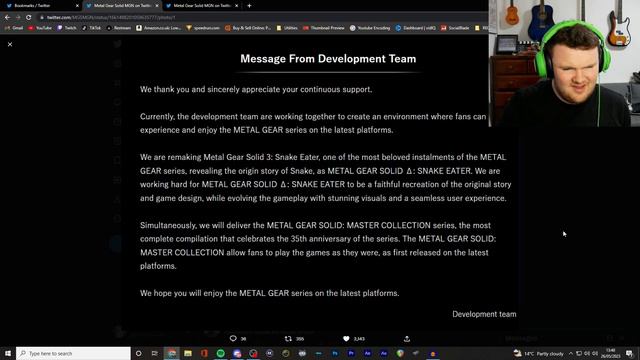
Task: Click the Type here to search box
Action: (73, 353)
